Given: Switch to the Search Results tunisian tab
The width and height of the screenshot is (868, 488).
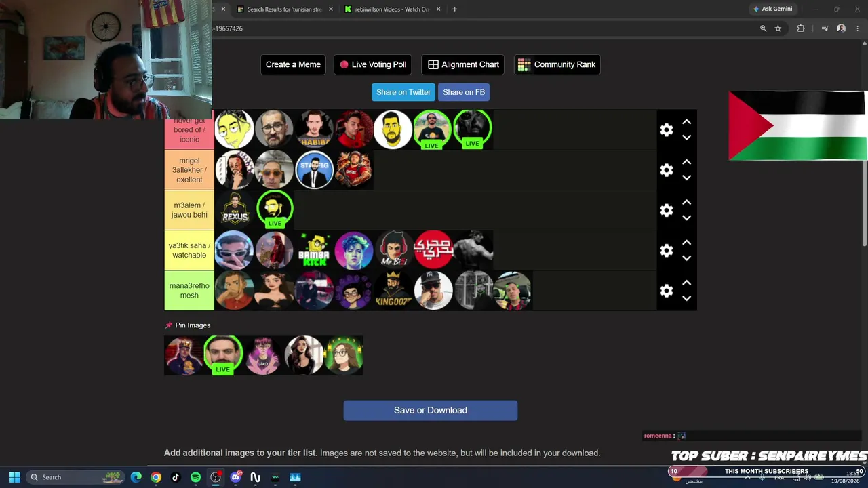Looking at the screenshot, I should (x=284, y=9).
